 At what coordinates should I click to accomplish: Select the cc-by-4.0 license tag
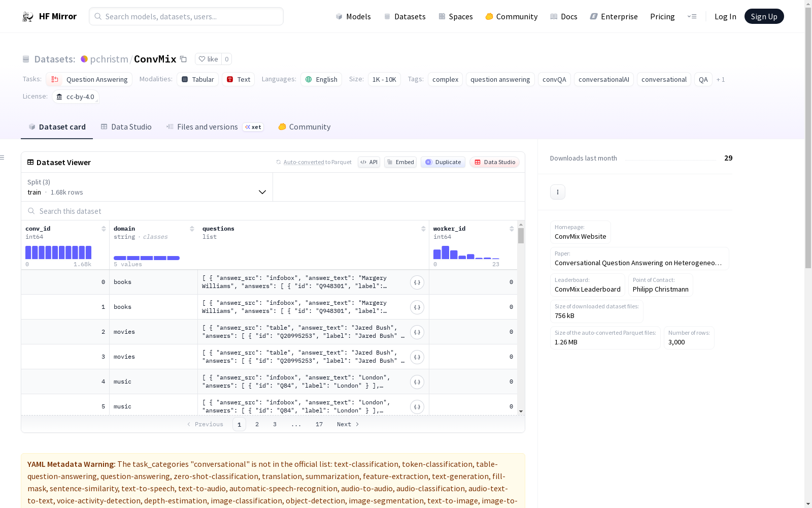(x=76, y=97)
